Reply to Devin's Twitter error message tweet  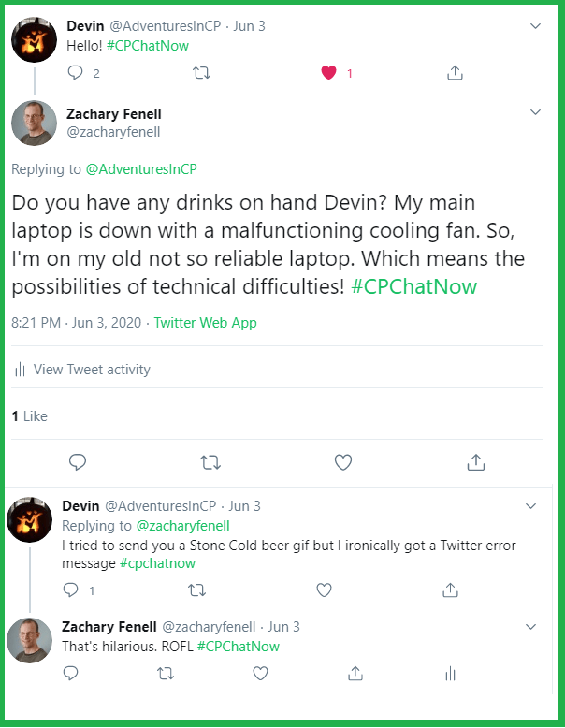pyautogui.click(x=71, y=590)
